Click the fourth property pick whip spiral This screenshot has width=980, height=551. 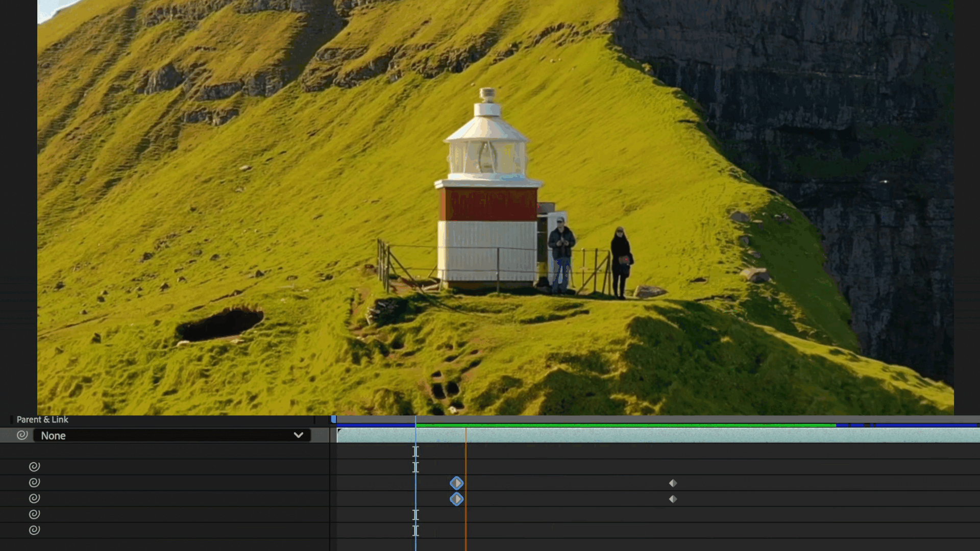(x=34, y=514)
